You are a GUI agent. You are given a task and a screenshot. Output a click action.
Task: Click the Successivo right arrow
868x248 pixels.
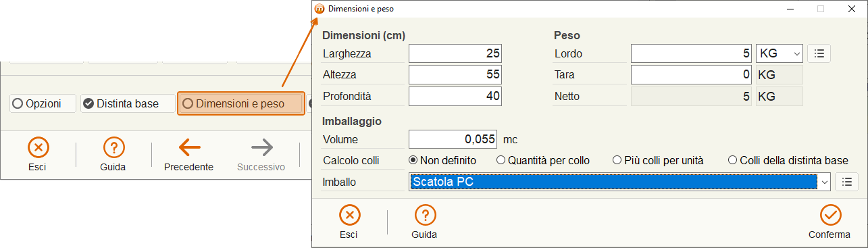click(261, 147)
